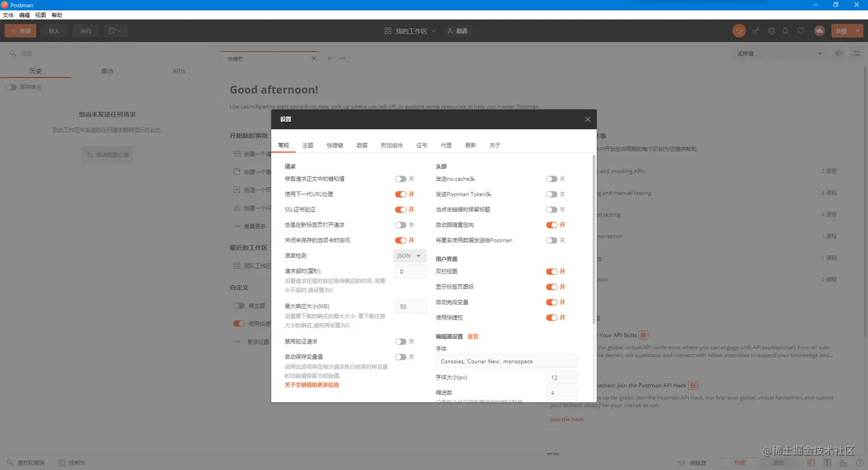Open the satellite capture requests icon
Image resolution: width=868 pixels, height=470 pixels.
pyautogui.click(x=756, y=31)
